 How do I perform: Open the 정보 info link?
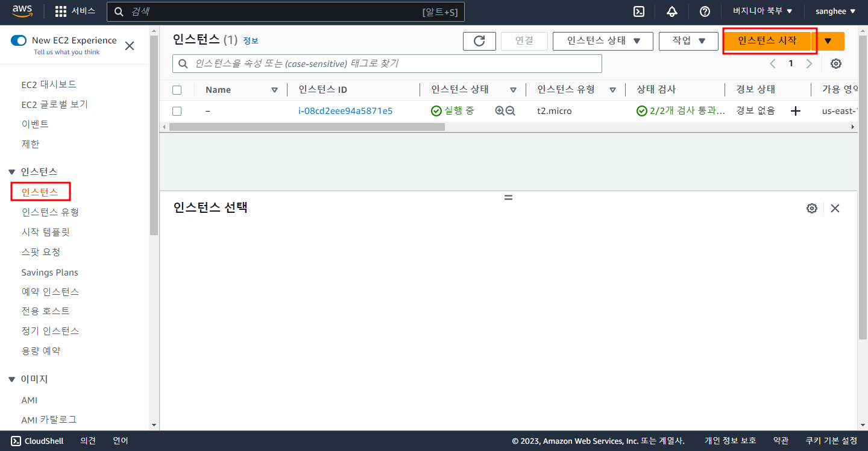pos(251,40)
